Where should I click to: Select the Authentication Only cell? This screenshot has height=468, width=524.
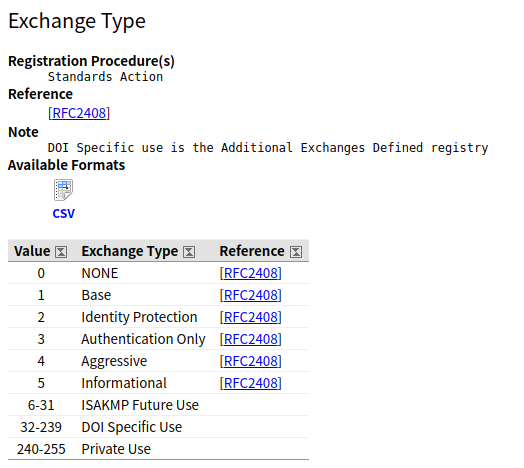tap(143, 339)
